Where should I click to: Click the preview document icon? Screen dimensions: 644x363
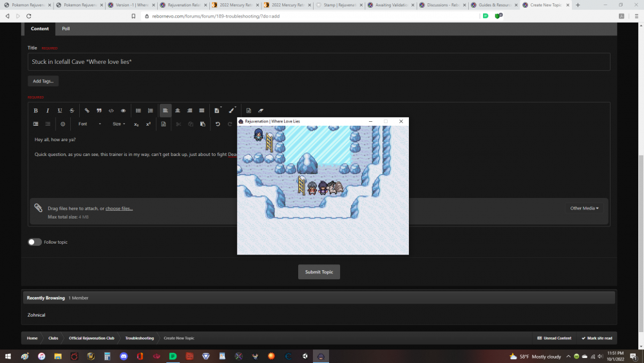click(x=249, y=111)
